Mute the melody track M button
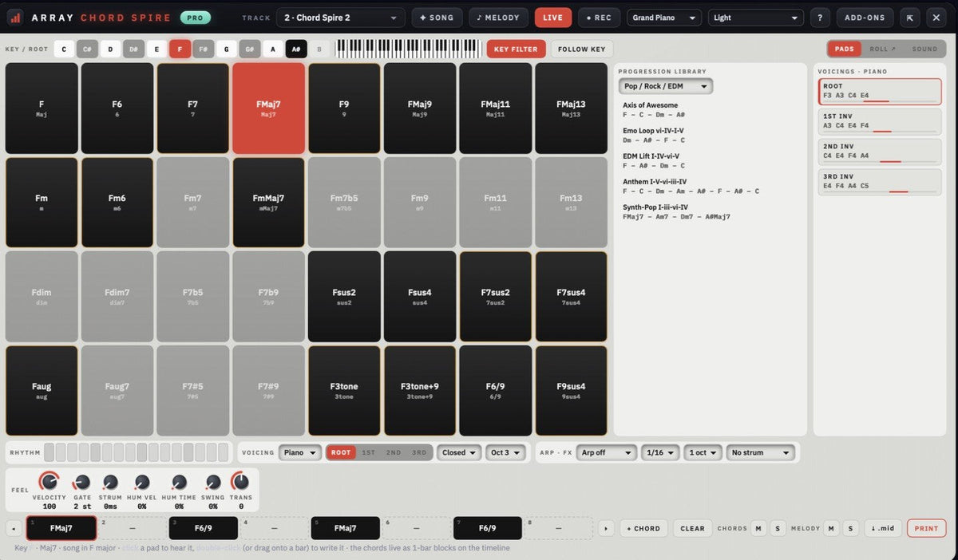Screen dimensions: 958x560 coord(832,528)
